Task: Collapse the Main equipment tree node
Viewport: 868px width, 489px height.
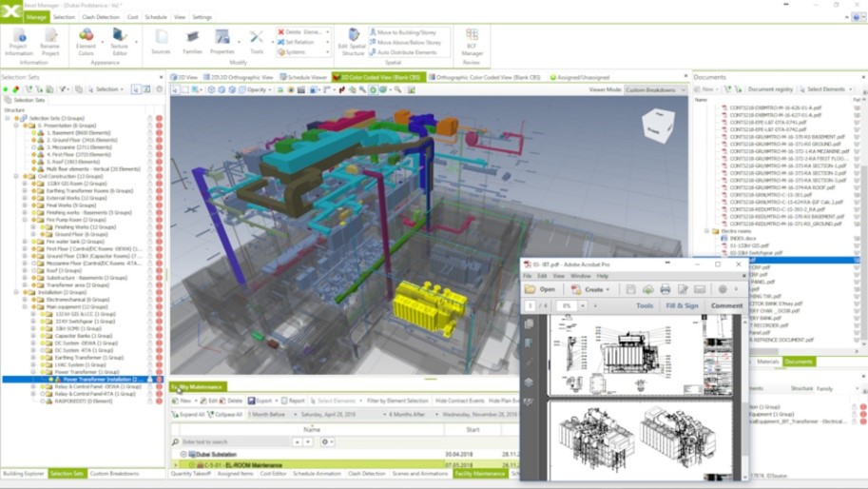Action: [x=25, y=306]
